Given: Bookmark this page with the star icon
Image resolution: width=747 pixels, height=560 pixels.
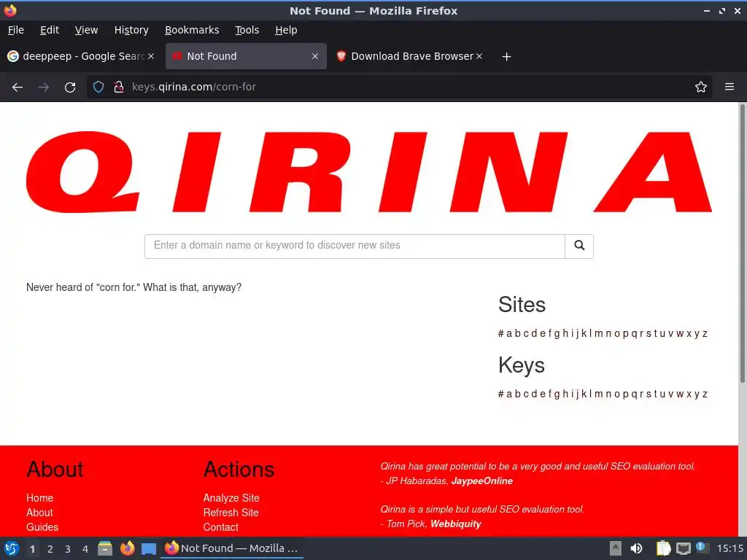Looking at the screenshot, I should coord(701,87).
